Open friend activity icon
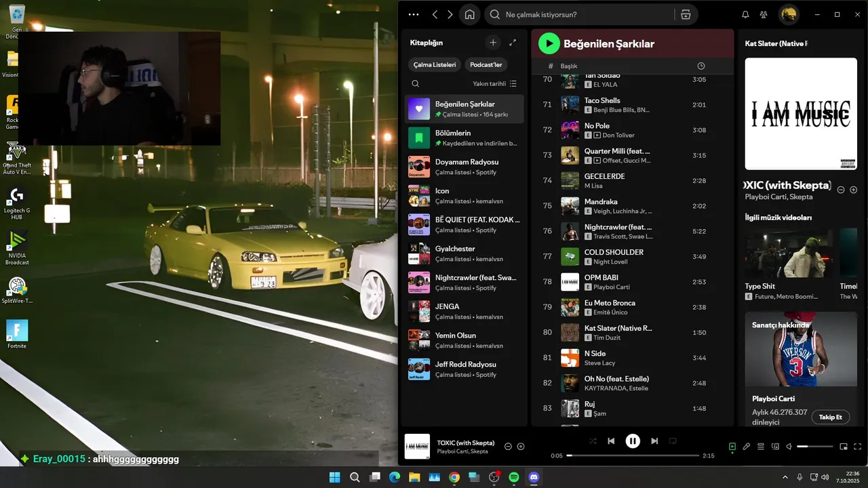 [764, 14]
